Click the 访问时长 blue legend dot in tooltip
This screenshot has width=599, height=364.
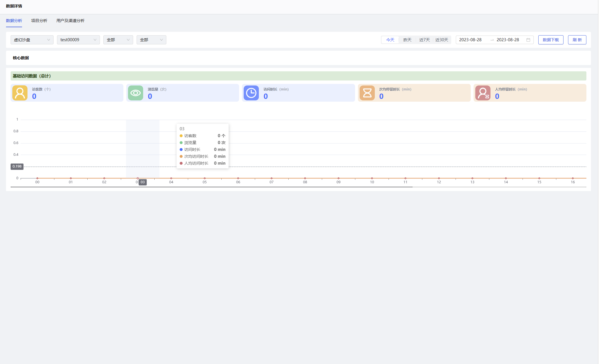pos(181,149)
